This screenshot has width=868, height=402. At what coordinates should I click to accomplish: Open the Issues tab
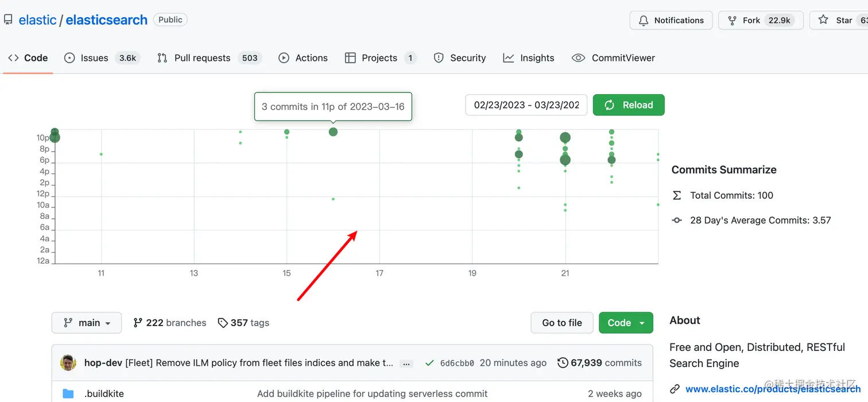[x=102, y=58]
